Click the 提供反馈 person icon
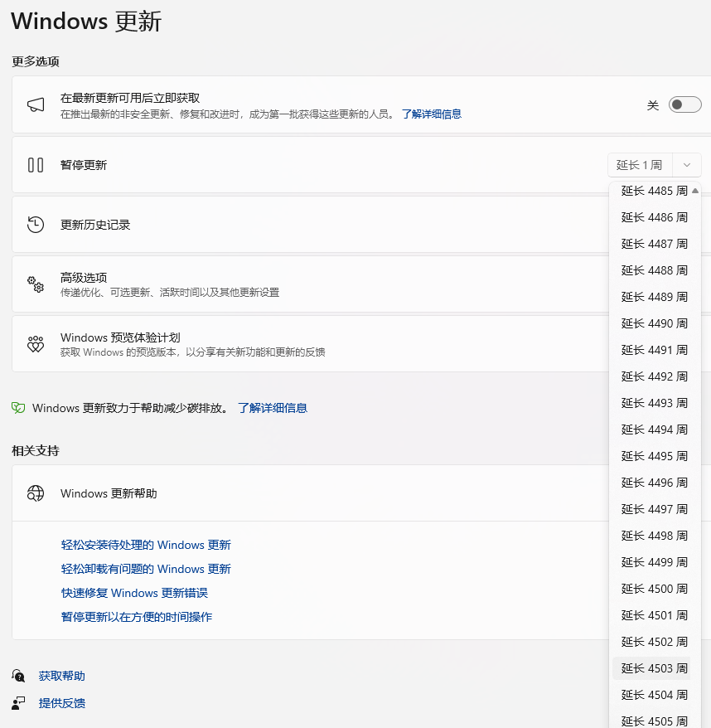Screen dimensions: 711x728 click(x=18, y=703)
